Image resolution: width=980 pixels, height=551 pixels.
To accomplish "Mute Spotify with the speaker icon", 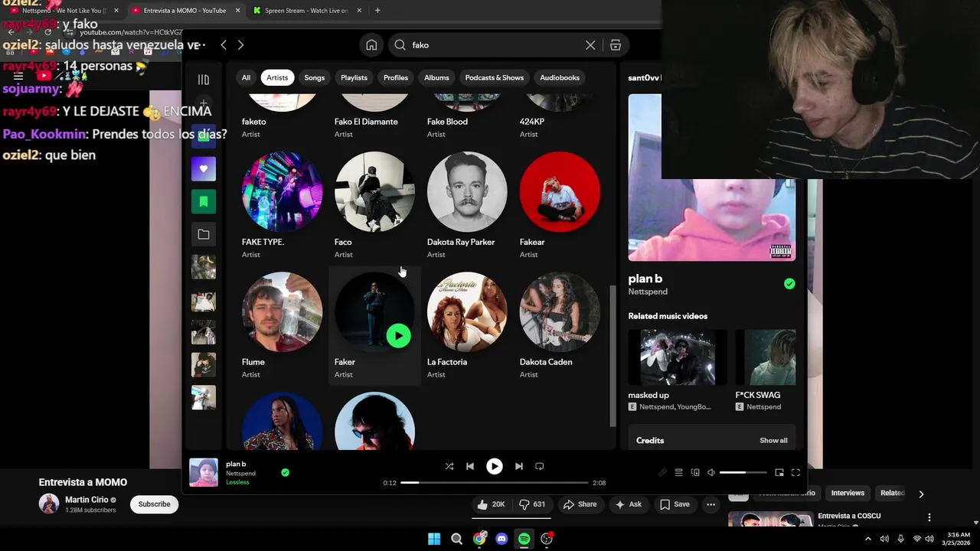I will pyautogui.click(x=711, y=473).
